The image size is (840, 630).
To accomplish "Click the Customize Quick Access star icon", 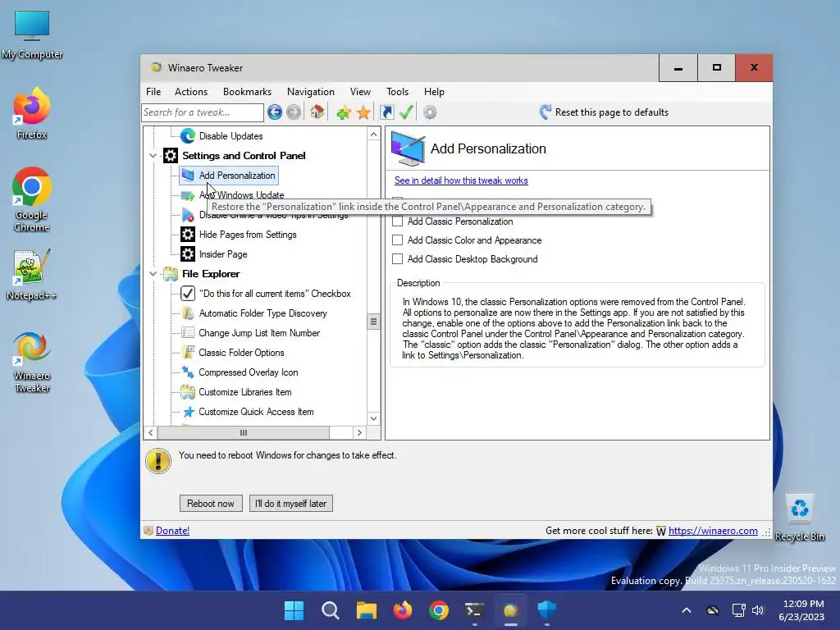I will point(188,412).
